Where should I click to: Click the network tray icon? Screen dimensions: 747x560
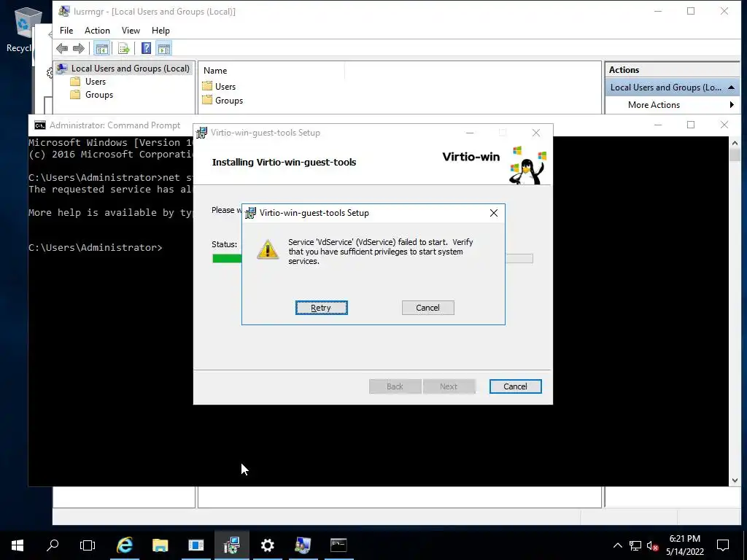pyautogui.click(x=635, y=545)
